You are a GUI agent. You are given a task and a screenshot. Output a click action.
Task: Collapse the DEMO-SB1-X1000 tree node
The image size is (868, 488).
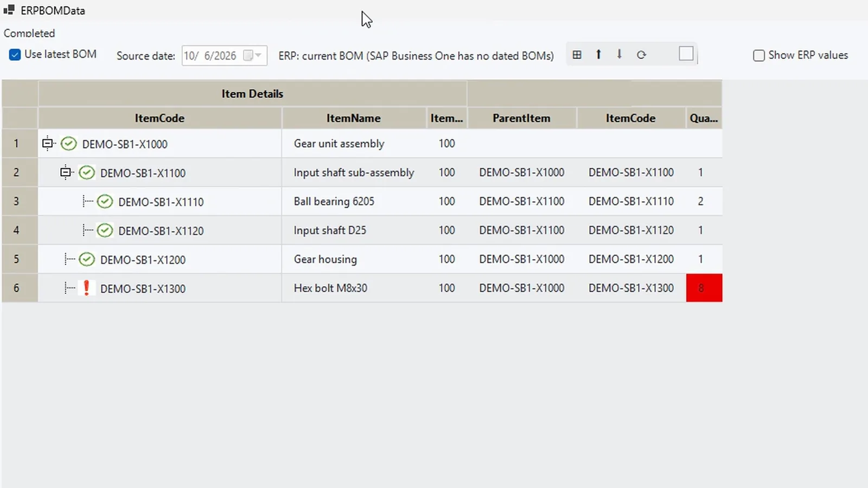pyautogui.click(x=48, y=144)
